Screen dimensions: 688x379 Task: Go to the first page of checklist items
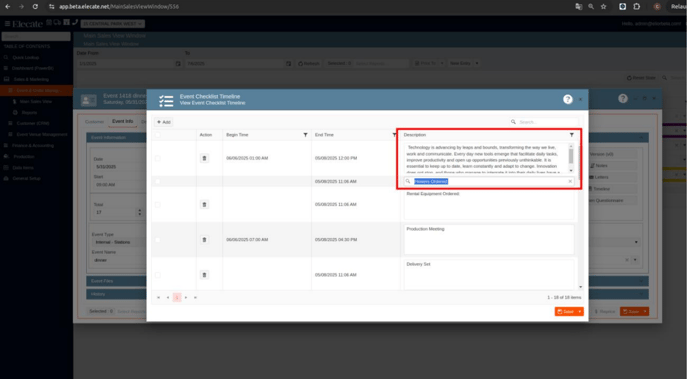[158, 297]
